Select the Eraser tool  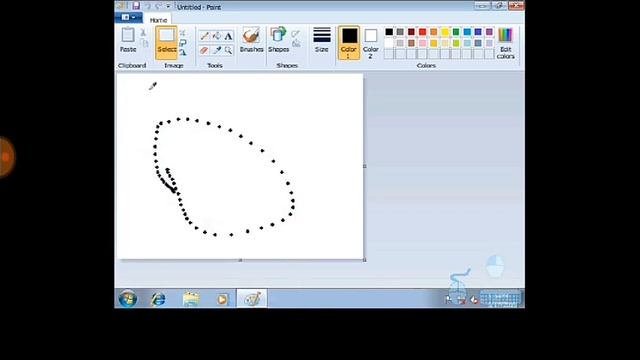[x=204, y=50]
